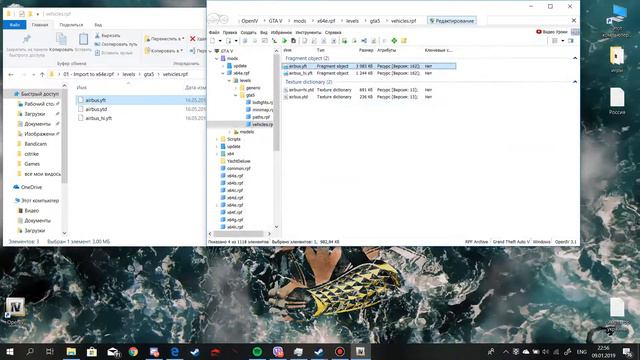
Task: Click the Имя column header in OpenIV list
Action: click(x=287, y=51)
